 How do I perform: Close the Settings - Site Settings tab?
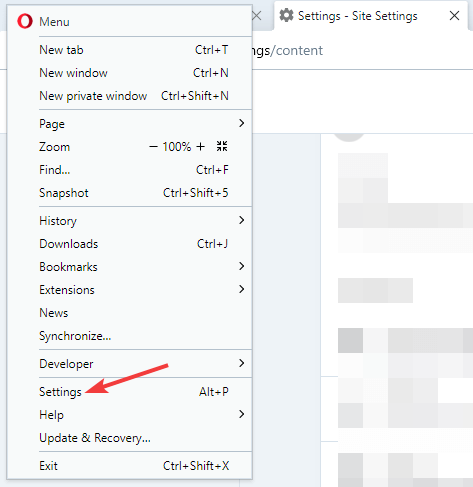454,16
